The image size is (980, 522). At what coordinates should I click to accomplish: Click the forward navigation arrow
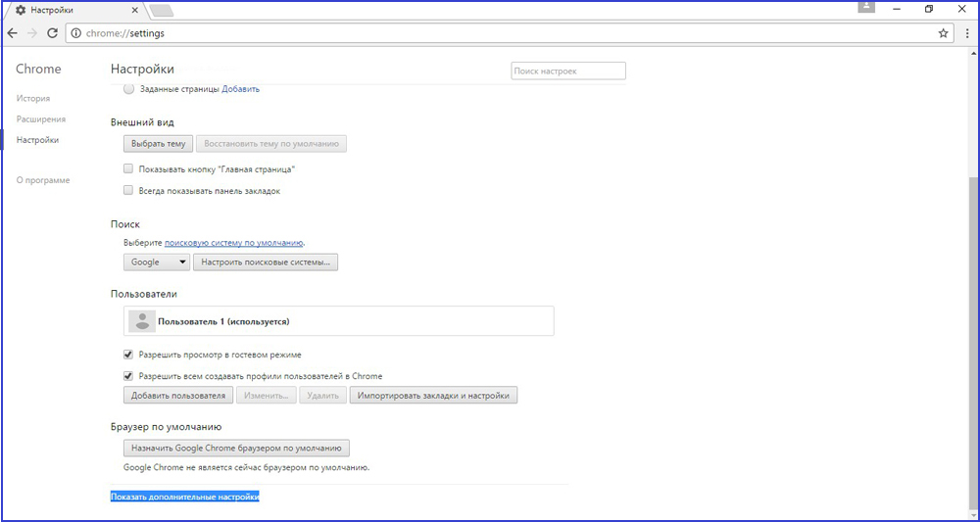[33, 32]
